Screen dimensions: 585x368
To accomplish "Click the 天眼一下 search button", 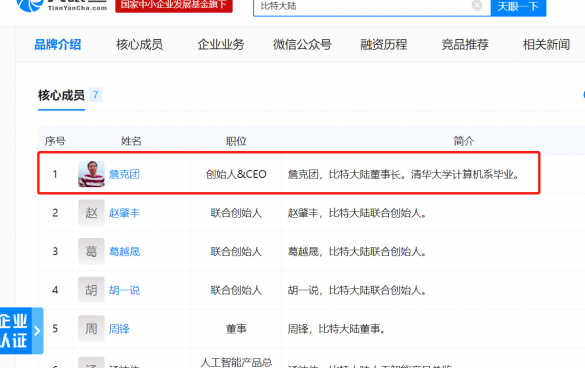I will (518, 6).
